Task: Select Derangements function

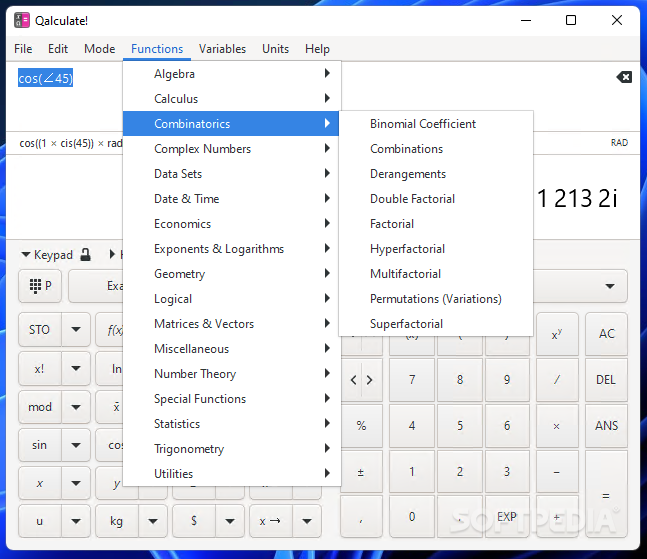Action: (x=436, y=174)
